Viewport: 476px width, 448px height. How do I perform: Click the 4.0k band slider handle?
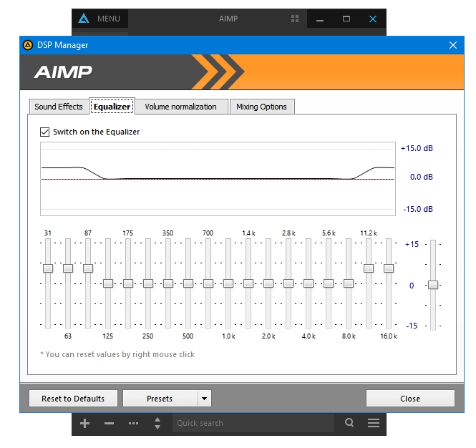pyautogui.click(x=309, y=283)
